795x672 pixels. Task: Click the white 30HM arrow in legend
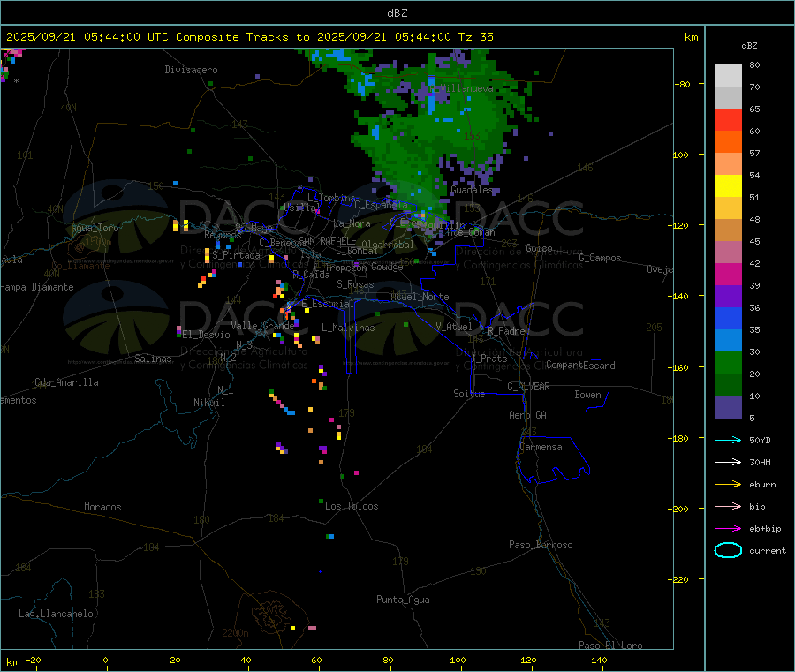[x=728, y=462]
